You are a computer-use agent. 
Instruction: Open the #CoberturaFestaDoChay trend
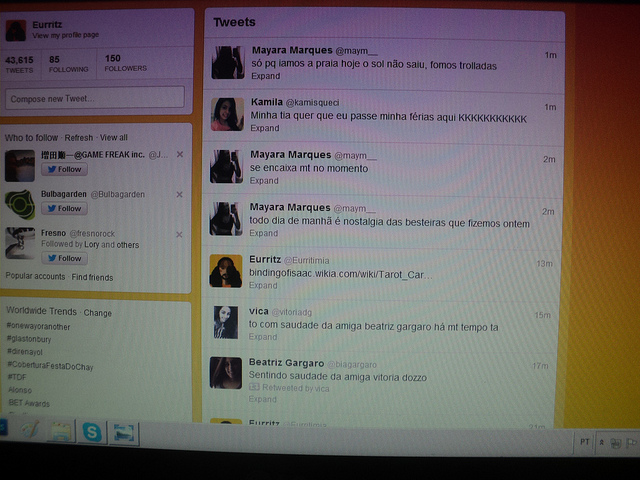[x=51, y=366]
